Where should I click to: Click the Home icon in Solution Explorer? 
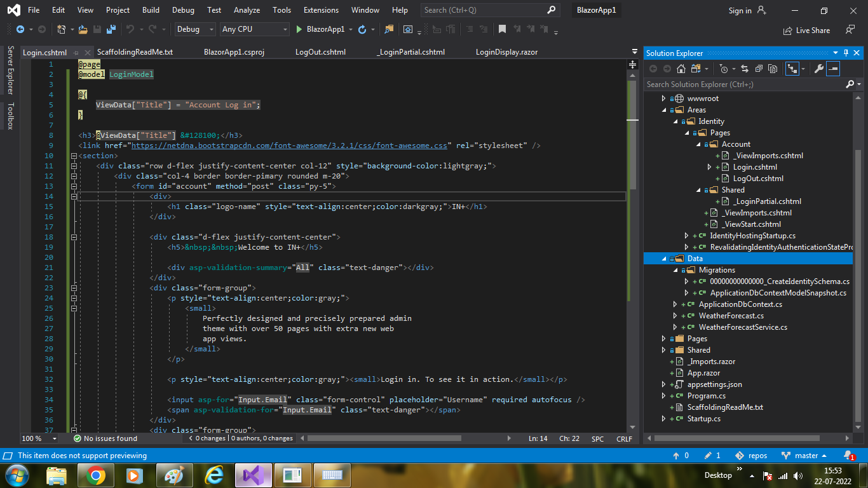[x=681, y=69]
